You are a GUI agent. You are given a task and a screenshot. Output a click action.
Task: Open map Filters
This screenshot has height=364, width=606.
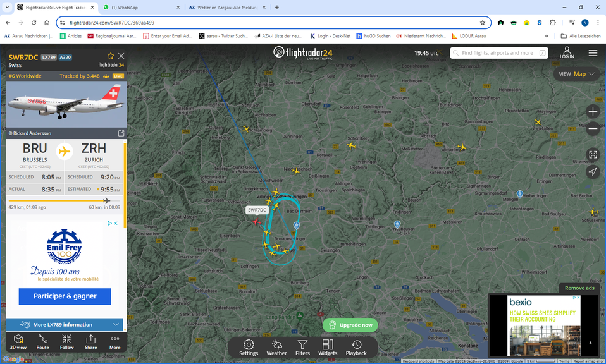pyautogui.click(x=302, y=348)
